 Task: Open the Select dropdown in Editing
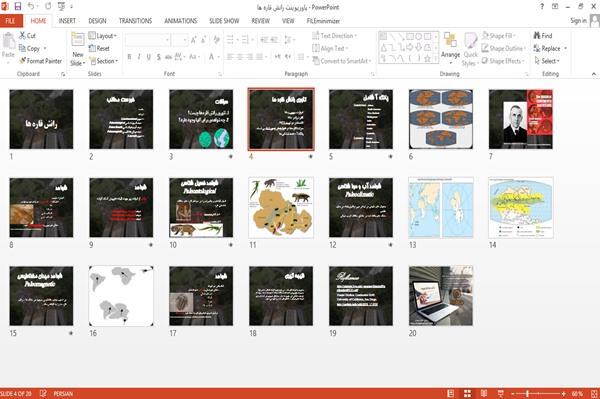[x=547, y=61]
